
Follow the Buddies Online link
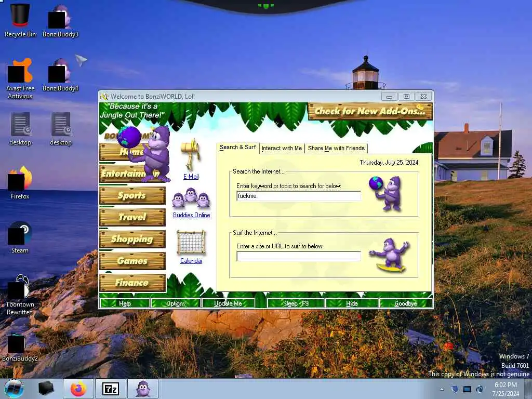coord(191,215)
